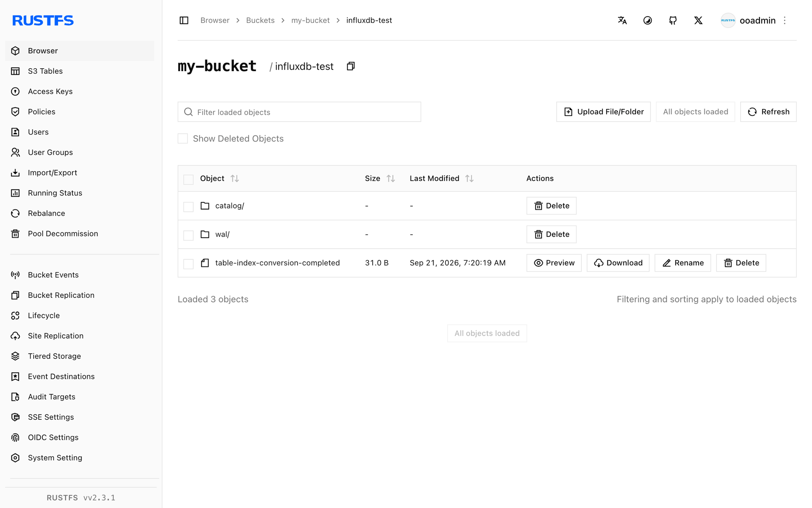Open Bucket Replication page
Viewport: 812px width, 508px height.
[x=80, y=295]
